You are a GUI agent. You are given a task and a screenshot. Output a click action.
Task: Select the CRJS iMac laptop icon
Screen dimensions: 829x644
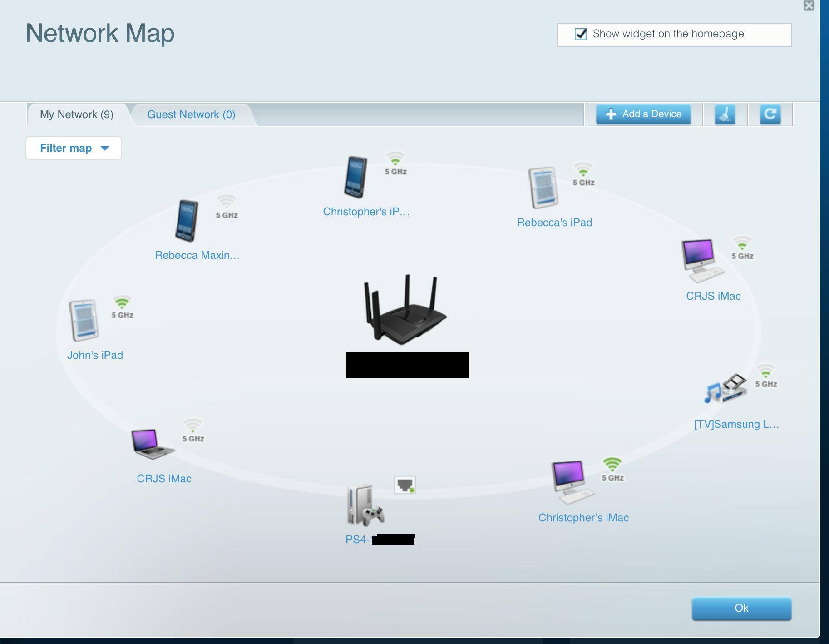pyautogui.click(x=152, y=443)
